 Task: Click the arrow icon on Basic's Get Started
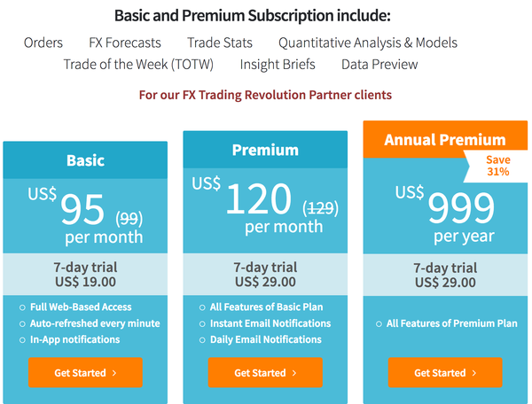point(114,373)
